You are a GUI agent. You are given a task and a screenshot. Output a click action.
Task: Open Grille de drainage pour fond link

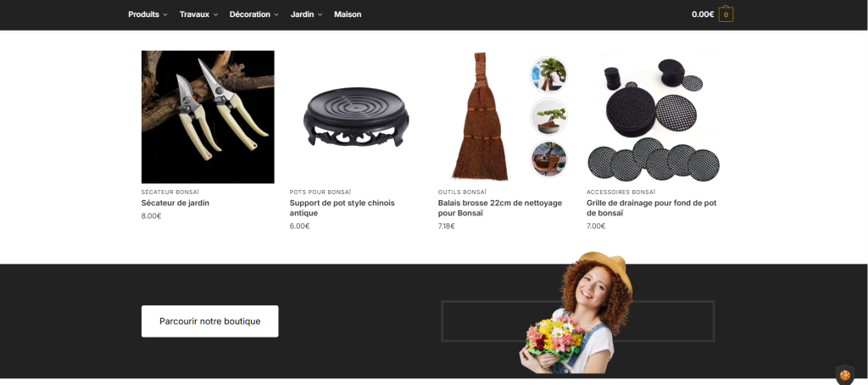(x=652, y=208)
